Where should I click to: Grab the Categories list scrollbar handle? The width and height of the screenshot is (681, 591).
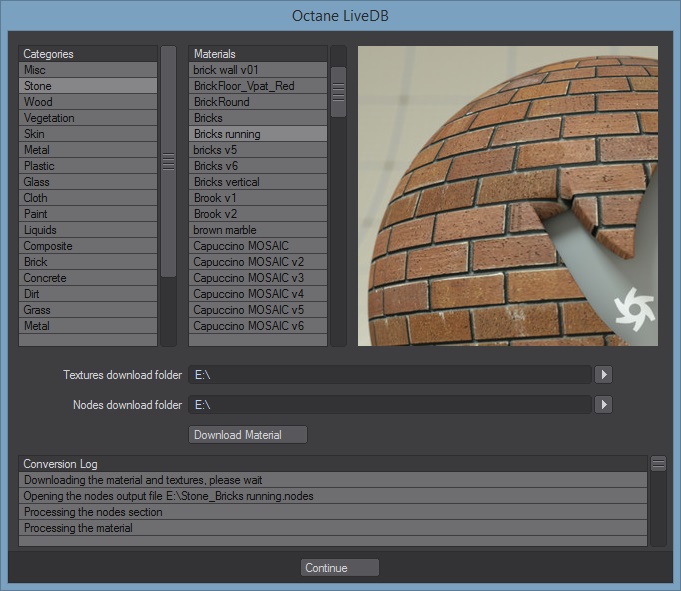pyautogui.click(x=169, y=162)
